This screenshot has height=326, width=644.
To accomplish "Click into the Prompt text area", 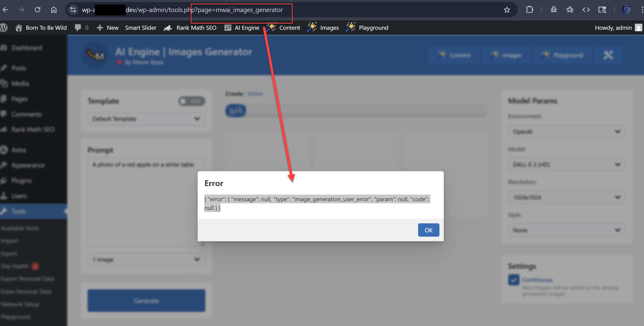I will pos(146,202).
